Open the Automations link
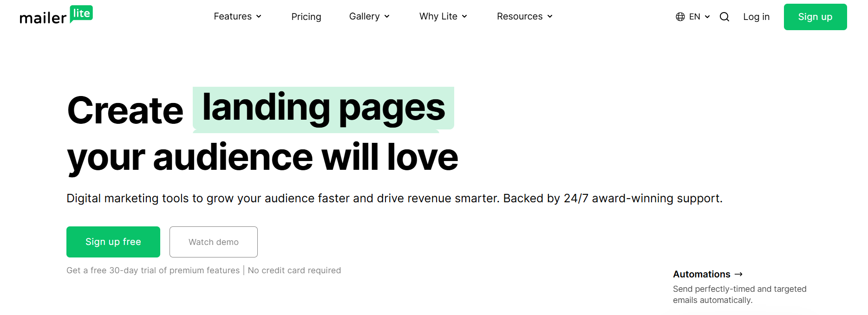 click(x=708, y=274)
